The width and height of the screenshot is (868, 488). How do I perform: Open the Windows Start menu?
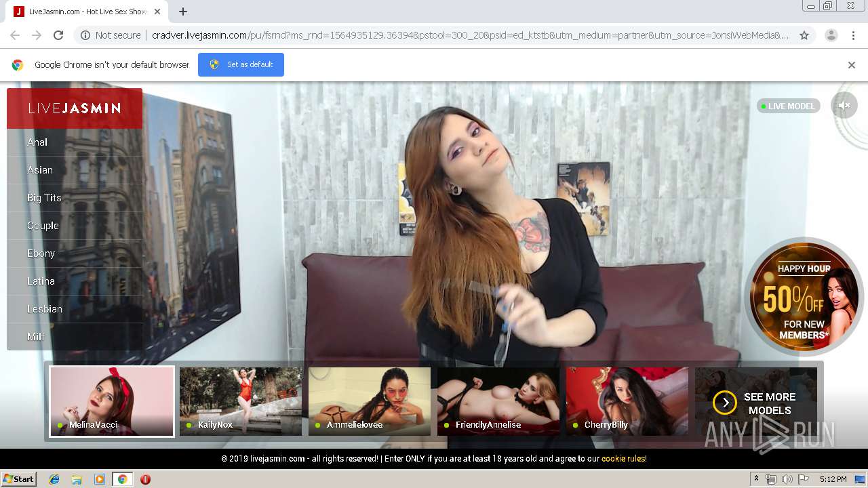[x=18, y=479]
